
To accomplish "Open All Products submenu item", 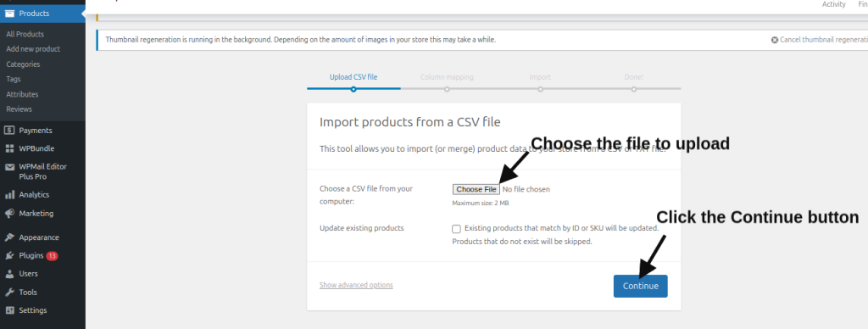I will (25, 34).
